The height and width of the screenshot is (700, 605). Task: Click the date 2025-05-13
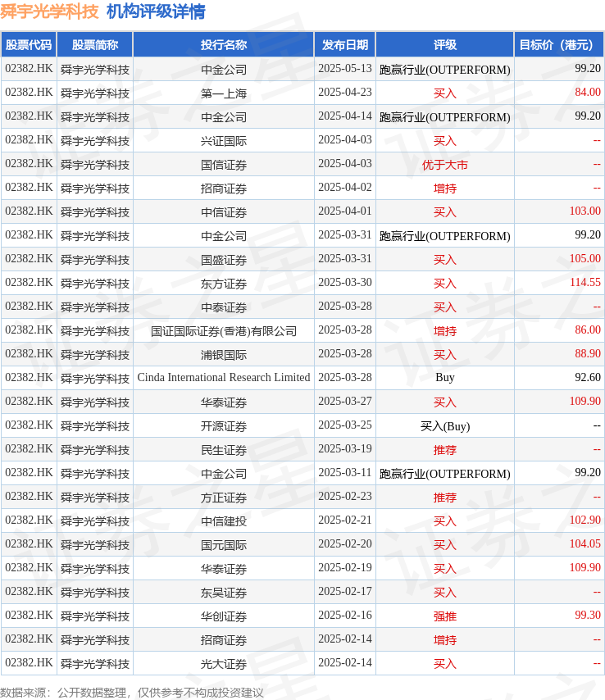pyautogui.click(x=345, y=68)
